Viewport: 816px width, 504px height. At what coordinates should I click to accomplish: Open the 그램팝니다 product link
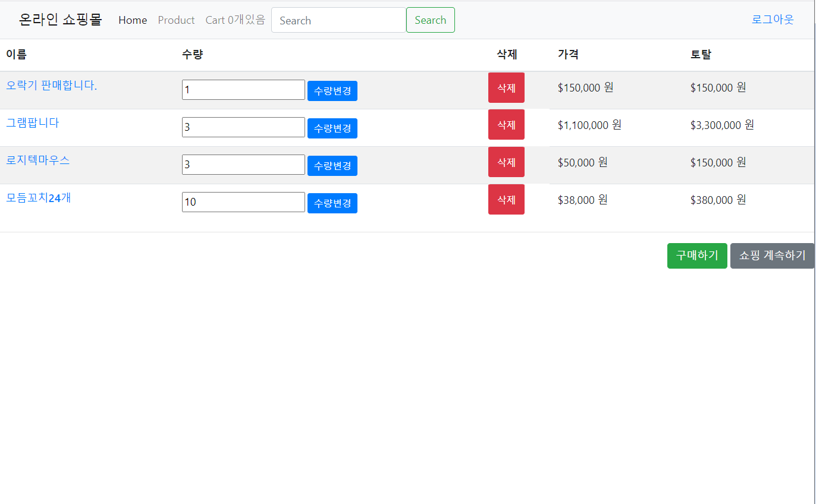coord(32,123)
